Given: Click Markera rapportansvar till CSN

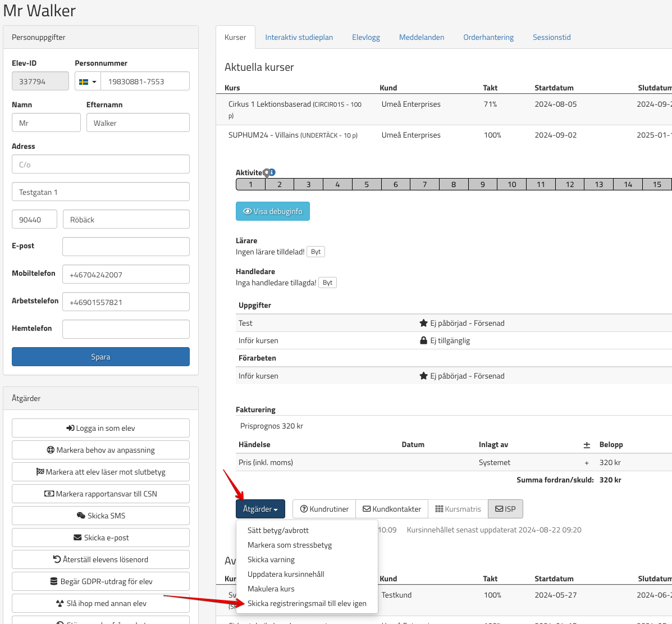Looking at the screenshot, I should [100, 494].
